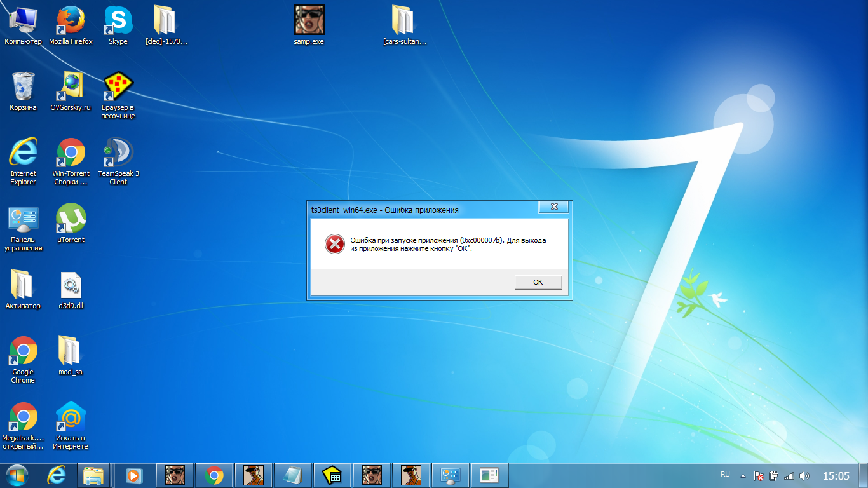
Task: Open the Панель управления desktop icon
Action: [x=23, y=227]
